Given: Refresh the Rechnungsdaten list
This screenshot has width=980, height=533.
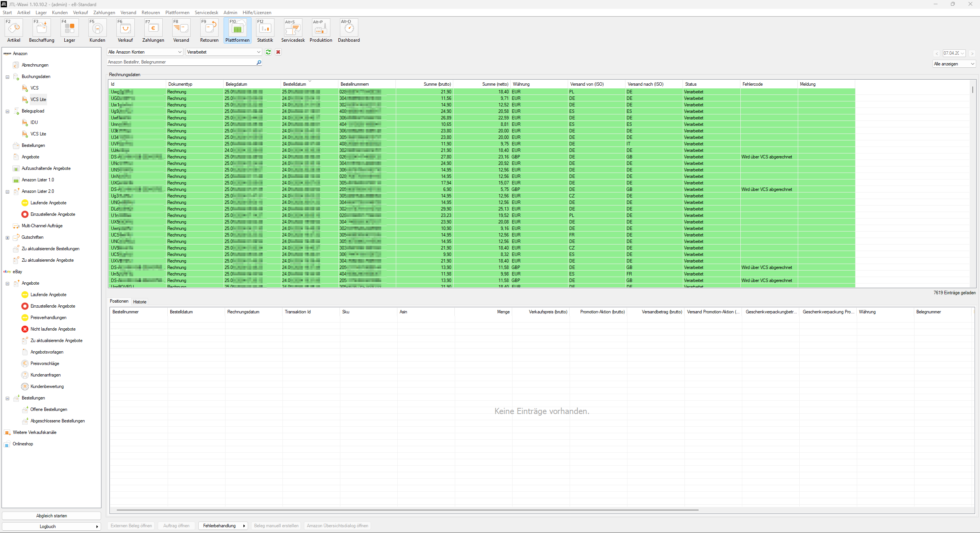Looking at the screenshot, I should tap(268, 52).
